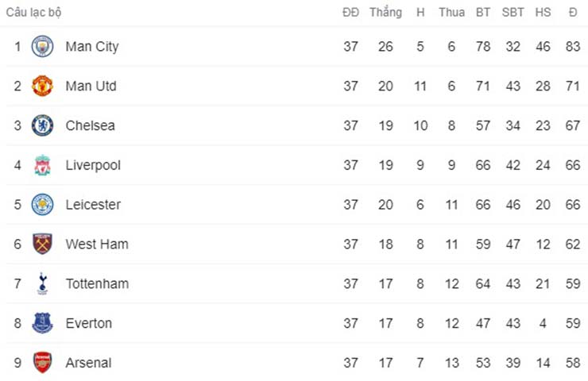Image resolution: width=588 pixels, height=381 pixels.
Task: Click the SBT column header
Action: pos(513,12)
